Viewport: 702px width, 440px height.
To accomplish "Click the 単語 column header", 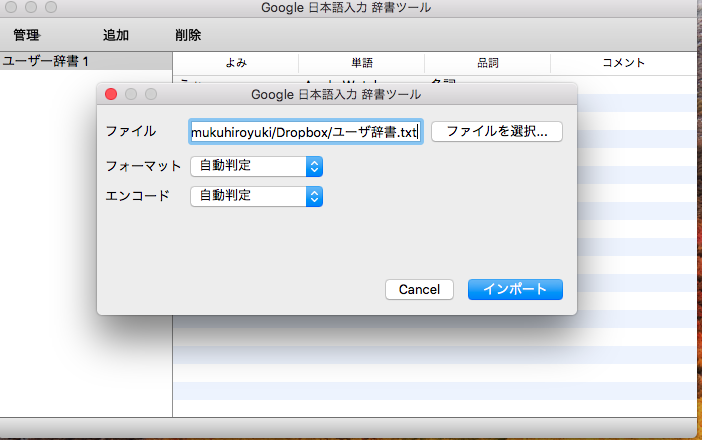I will point(362,63).
